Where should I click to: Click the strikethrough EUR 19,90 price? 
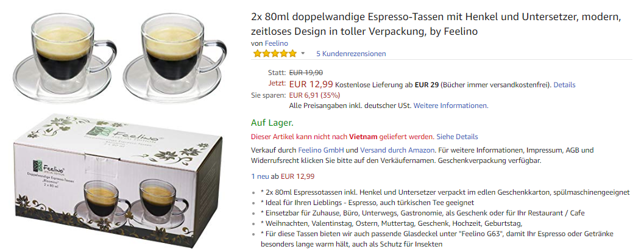pyautogui.click(x=306, y=73)
